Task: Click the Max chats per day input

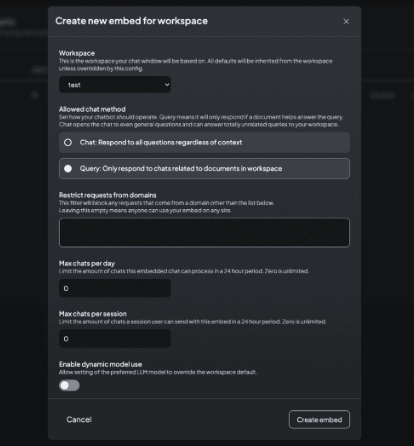Action: 115,288
